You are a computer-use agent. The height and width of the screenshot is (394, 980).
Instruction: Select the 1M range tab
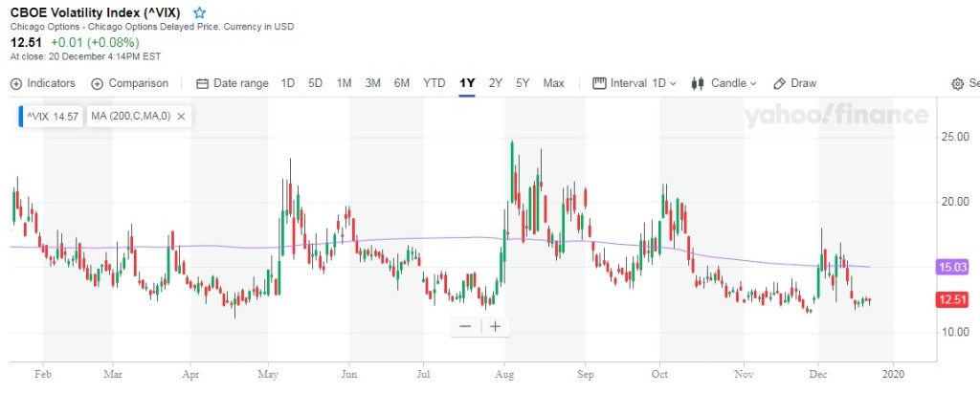pos(344,83)
